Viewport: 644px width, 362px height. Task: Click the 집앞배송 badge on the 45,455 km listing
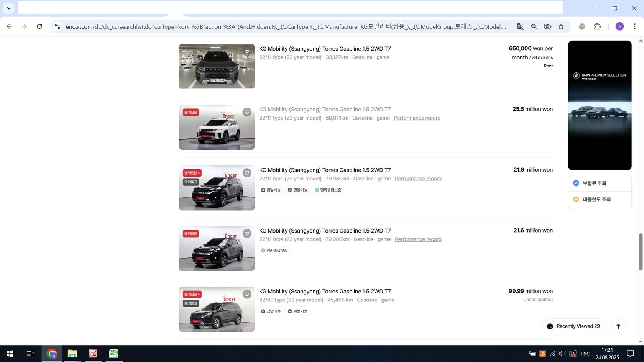(x=271, y=311)
